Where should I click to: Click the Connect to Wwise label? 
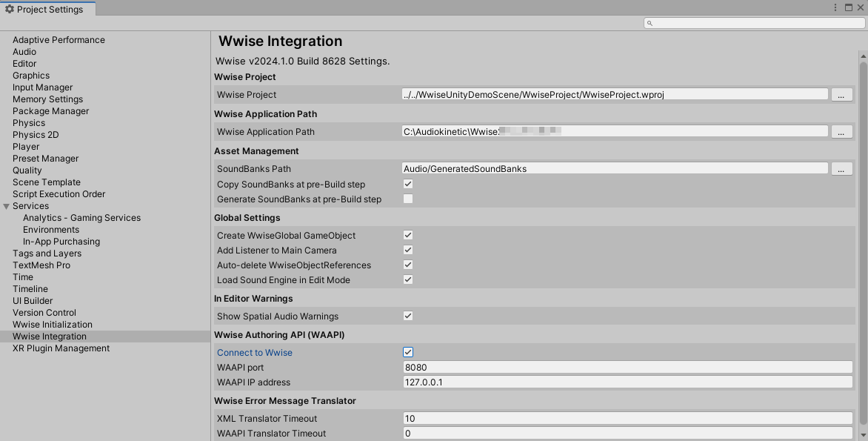pos(255,353)
